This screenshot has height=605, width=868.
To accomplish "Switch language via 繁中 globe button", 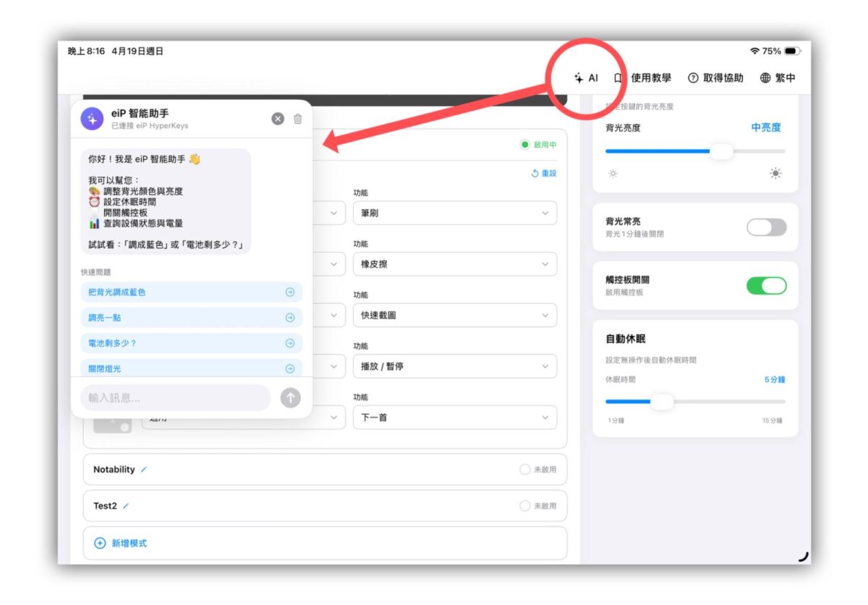I will point(778,78).
